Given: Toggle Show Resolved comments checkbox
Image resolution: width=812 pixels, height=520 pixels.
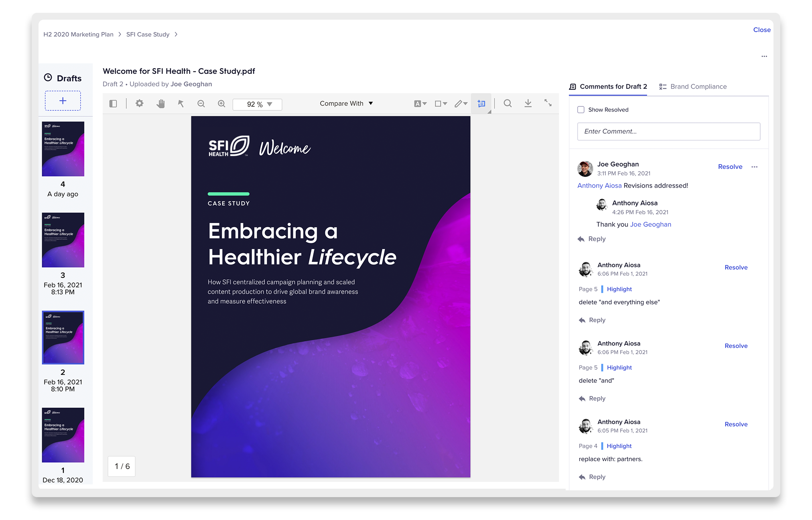Looking at the screenshot, I should pyautogui.click(x=581, y=109).
